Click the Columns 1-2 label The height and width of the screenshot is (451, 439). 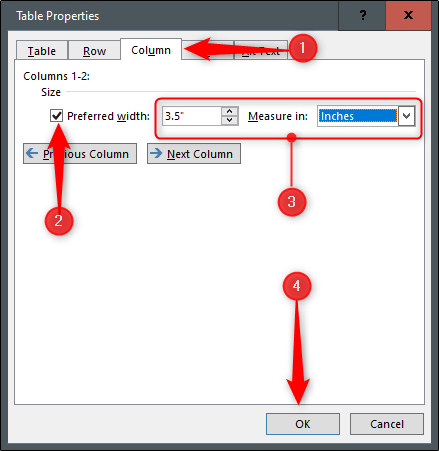pos(56,76)
